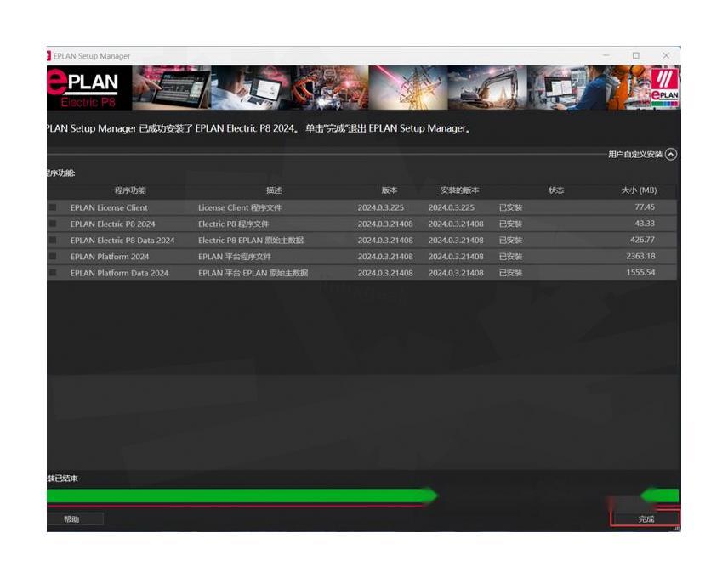Click the 描述 column header
Screen dimensions: 728x578
(x=274, y=190)
